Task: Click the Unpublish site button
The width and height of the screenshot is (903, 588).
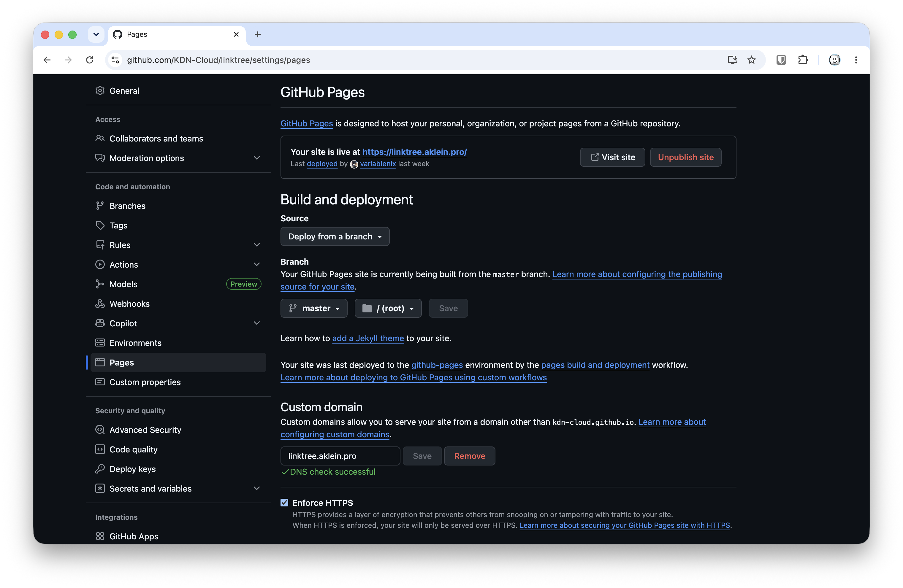Action: [686, 157]
